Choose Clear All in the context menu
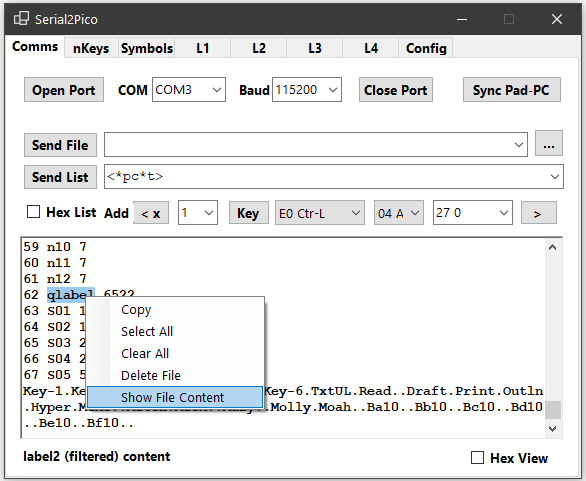 point(175,354)
